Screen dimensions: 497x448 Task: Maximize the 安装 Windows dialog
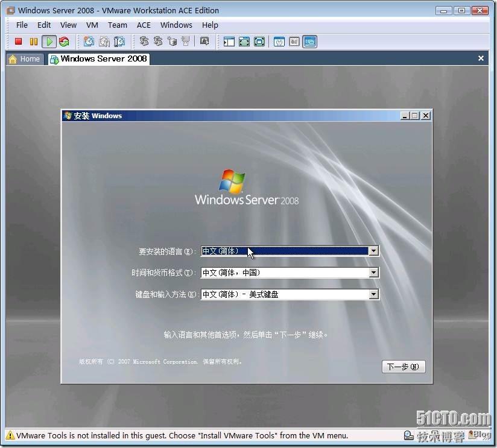click(x=414, y=116)
